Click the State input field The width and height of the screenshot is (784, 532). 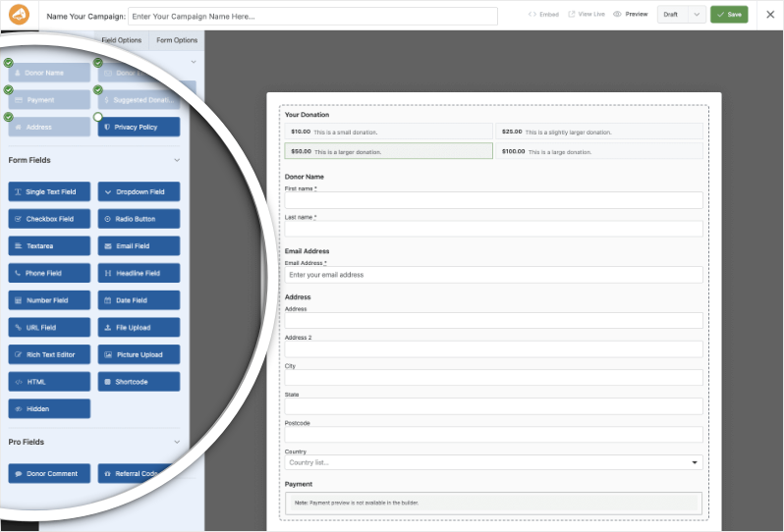pos(493,406)
